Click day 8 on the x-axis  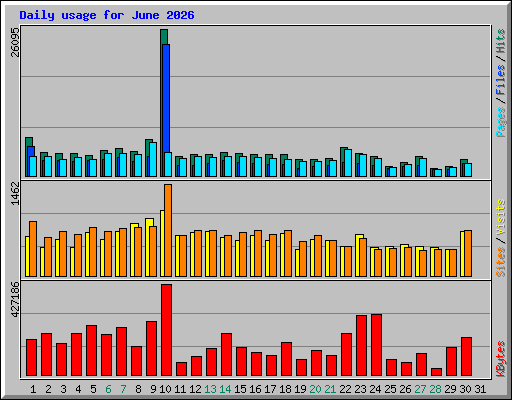138,389
